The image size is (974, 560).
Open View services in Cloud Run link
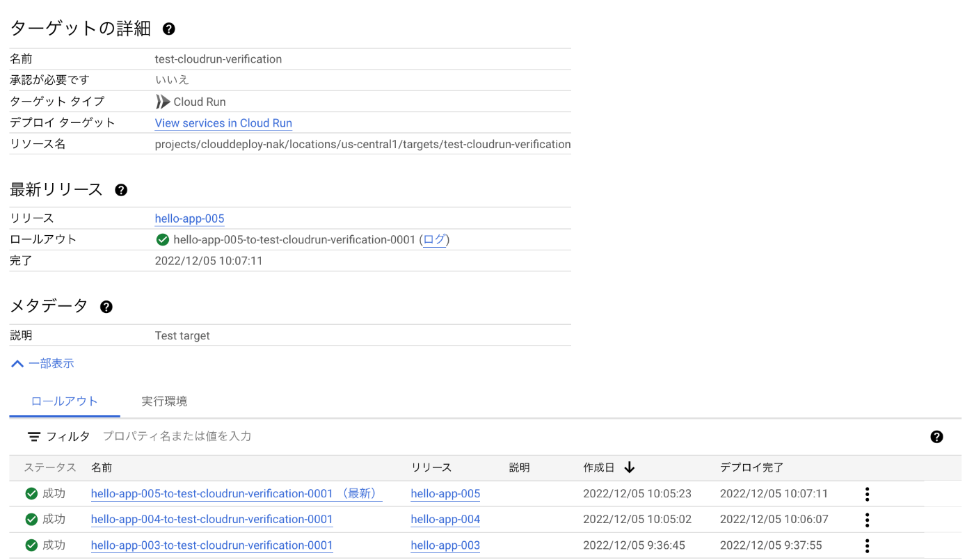tap(223, 123)
